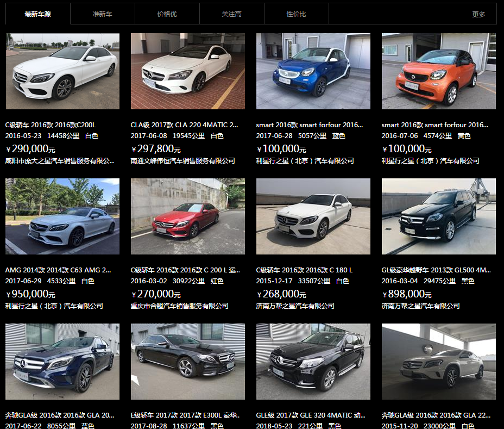The height and width of the screenshot is (429, 504).
Task: Open the 奔驰GLA级 2016款 GLA 22 title
Action: click(x=436, y=415)
